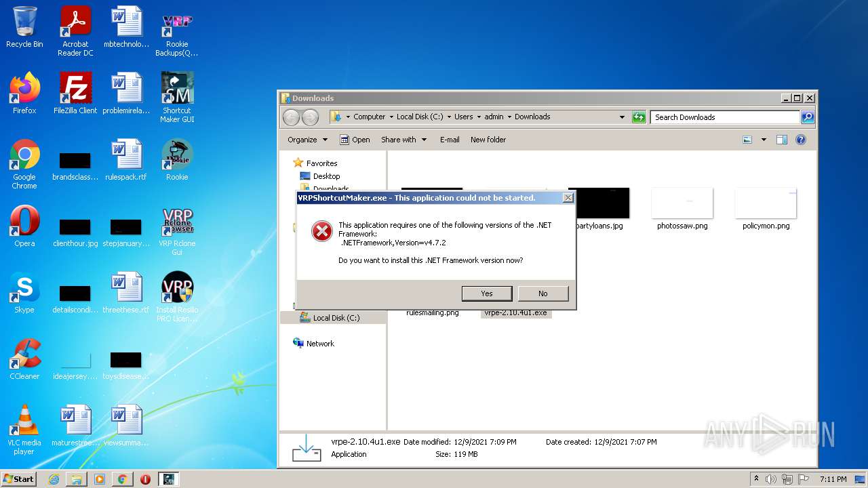Select rulesmailing.png file
868x488 pixels.
pyautogui.click(x=433, y=312)
